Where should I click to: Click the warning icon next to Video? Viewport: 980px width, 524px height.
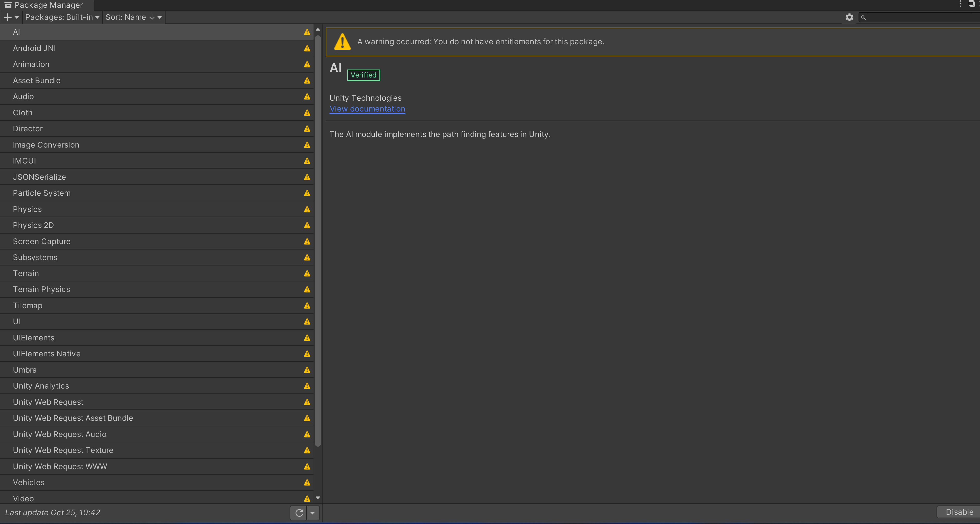[x=307, y=499]
